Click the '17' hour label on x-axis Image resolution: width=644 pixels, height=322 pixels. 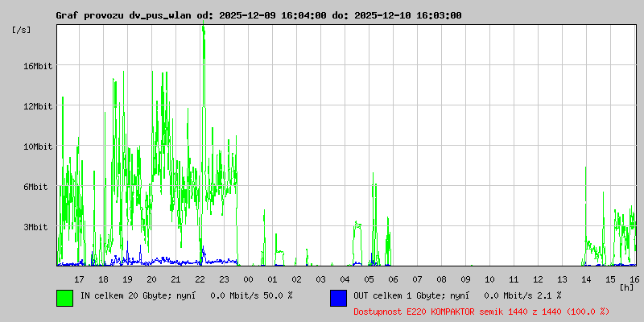[79, 279]
